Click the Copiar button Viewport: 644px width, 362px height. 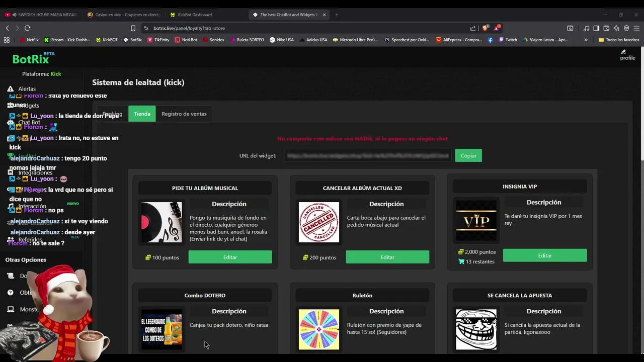click(x=468, y=155)
